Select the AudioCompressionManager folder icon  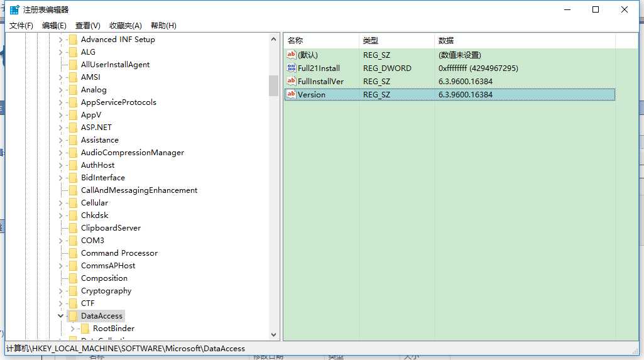73,153
